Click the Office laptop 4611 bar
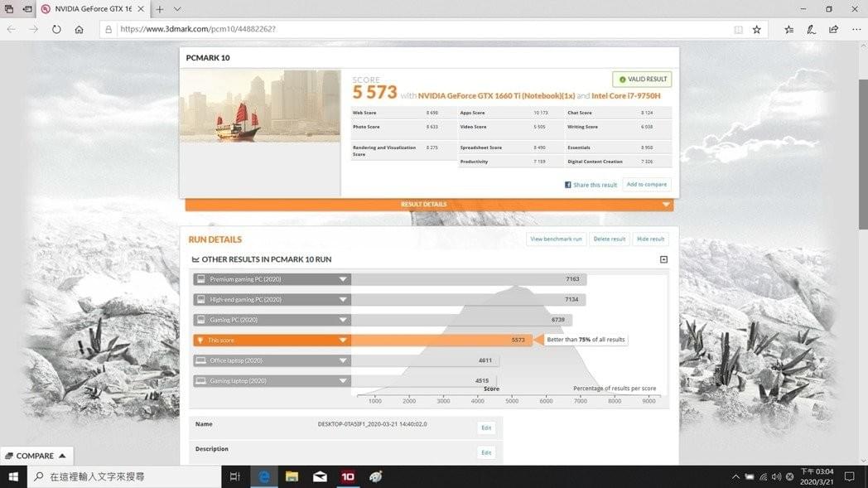 (425, 360)
